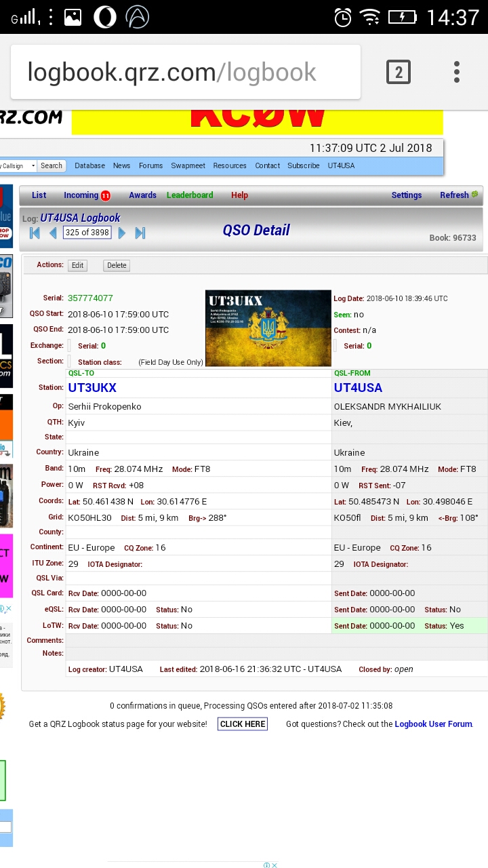Open logbook Settings
Screen dimensions: 488x868
(407, 195)
